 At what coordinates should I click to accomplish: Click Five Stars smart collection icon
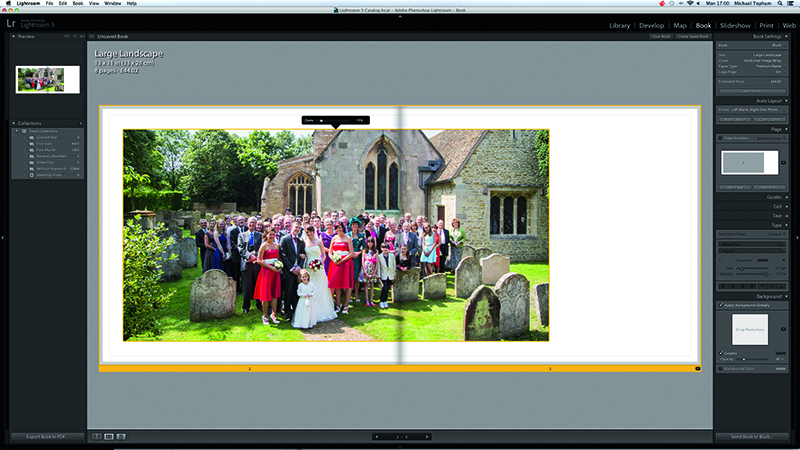(x=32, y=144)
